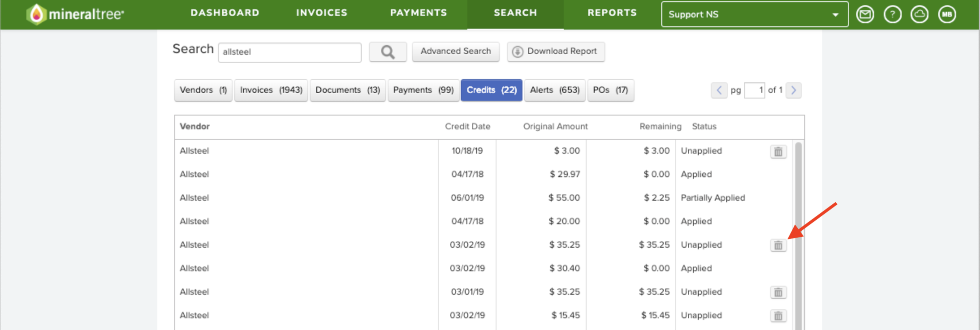Sort by the Vendor column header

tap(194, 126)
